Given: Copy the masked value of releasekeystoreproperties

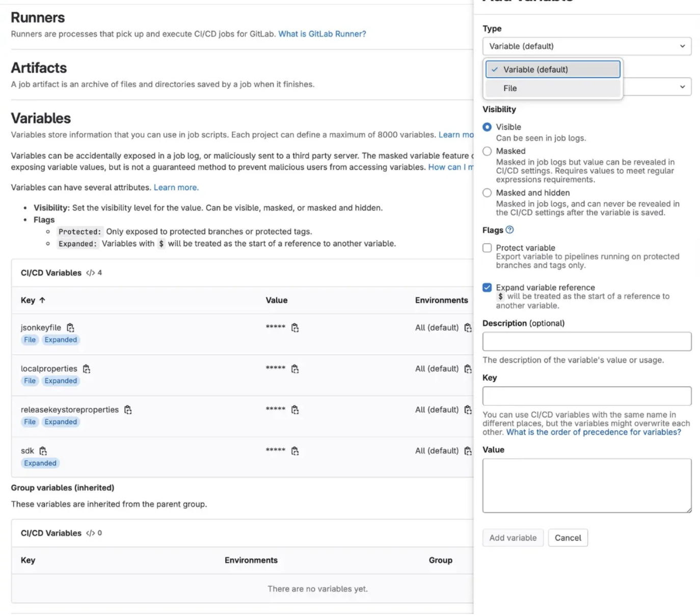Looking at the screenshot, I should [x=295, y=410].
